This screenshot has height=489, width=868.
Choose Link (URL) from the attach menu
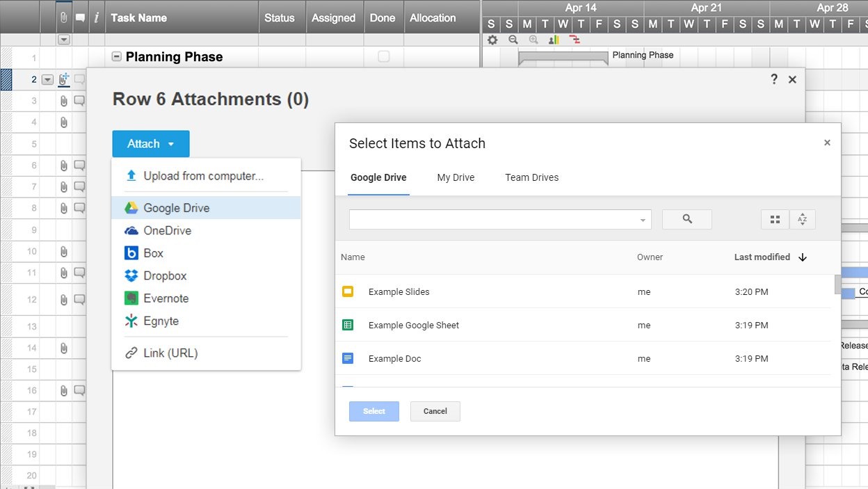(170, 353)
